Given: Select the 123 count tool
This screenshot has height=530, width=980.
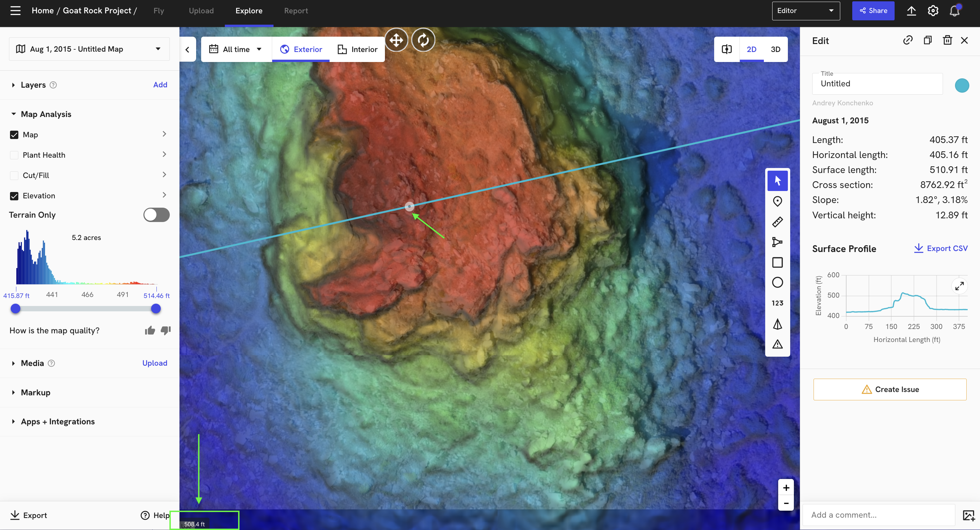Looking at the screenshot, I should [778, 303].
